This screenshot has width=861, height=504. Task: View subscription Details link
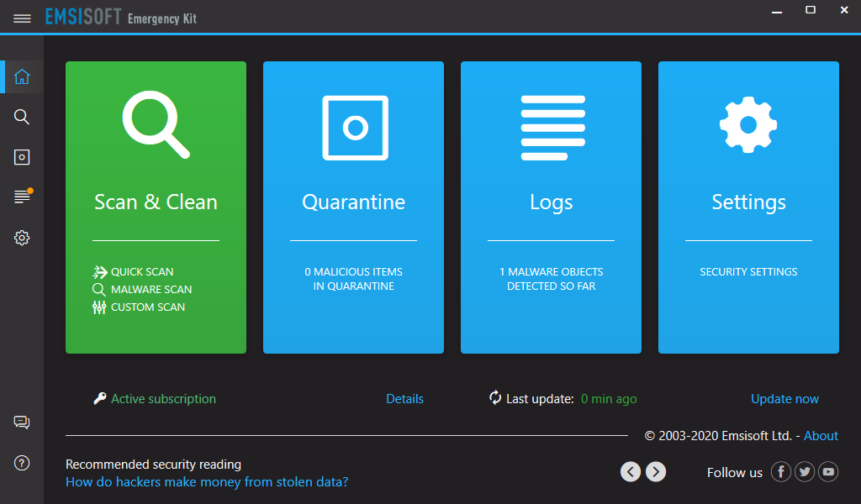pos(404,399)
